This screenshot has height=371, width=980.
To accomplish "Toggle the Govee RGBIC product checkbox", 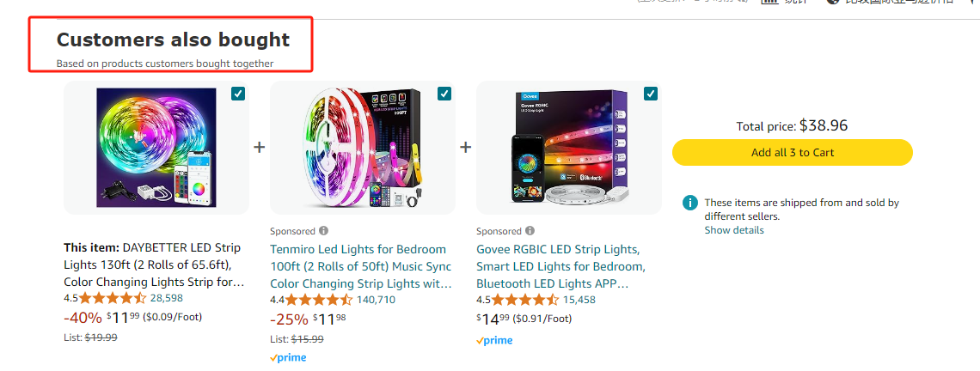I will coord(651,94).
